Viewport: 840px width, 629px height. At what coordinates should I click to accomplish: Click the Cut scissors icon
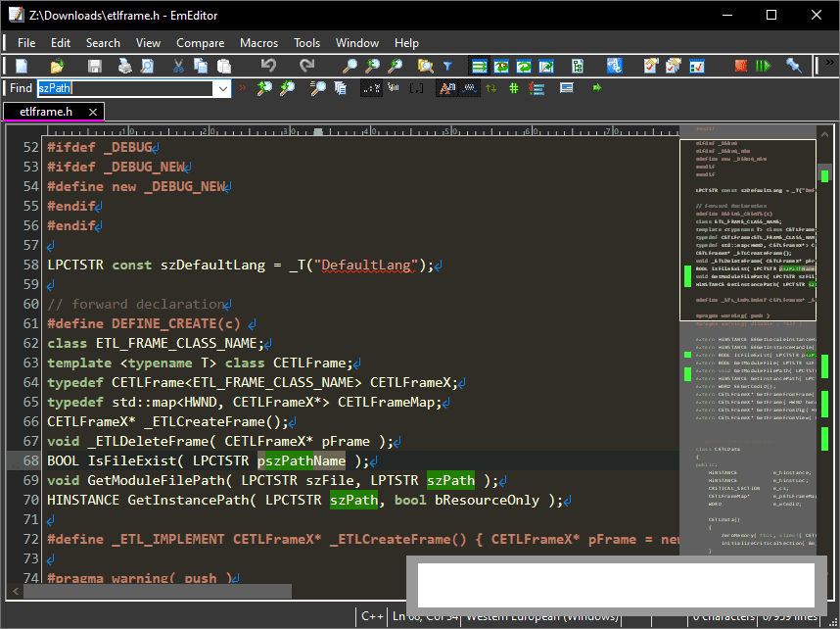pyautogui.click(x=178, y=66)
